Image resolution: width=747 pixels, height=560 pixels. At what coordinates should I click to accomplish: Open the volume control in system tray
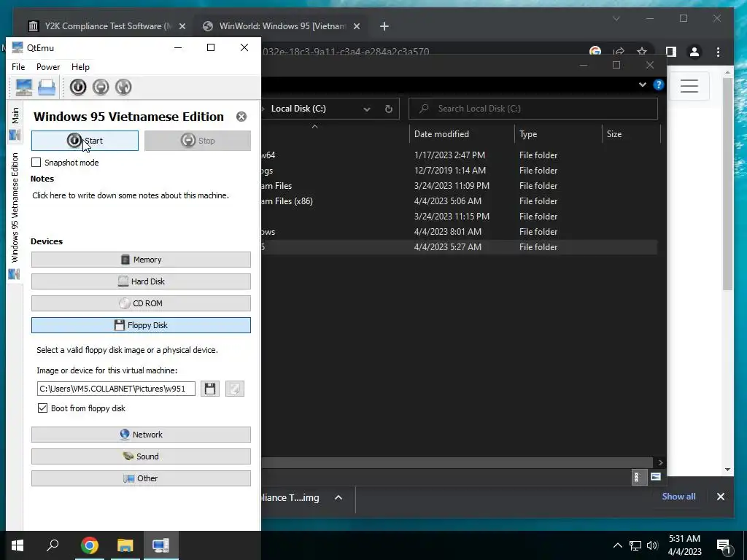[652, 545]
